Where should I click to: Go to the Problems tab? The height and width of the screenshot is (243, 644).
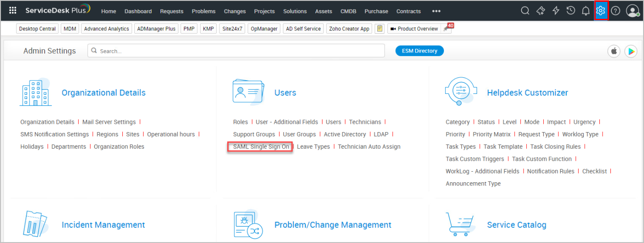(x=203, y=11)
